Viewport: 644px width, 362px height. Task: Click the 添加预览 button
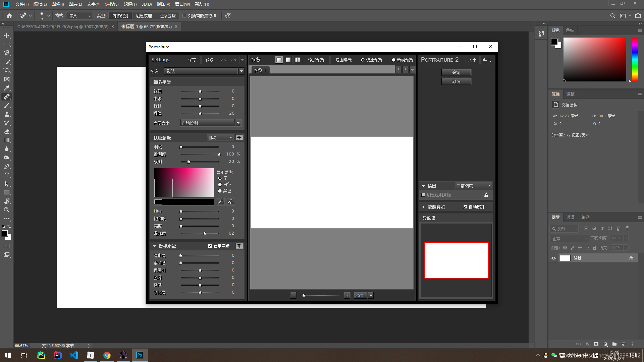click(316, 60)
